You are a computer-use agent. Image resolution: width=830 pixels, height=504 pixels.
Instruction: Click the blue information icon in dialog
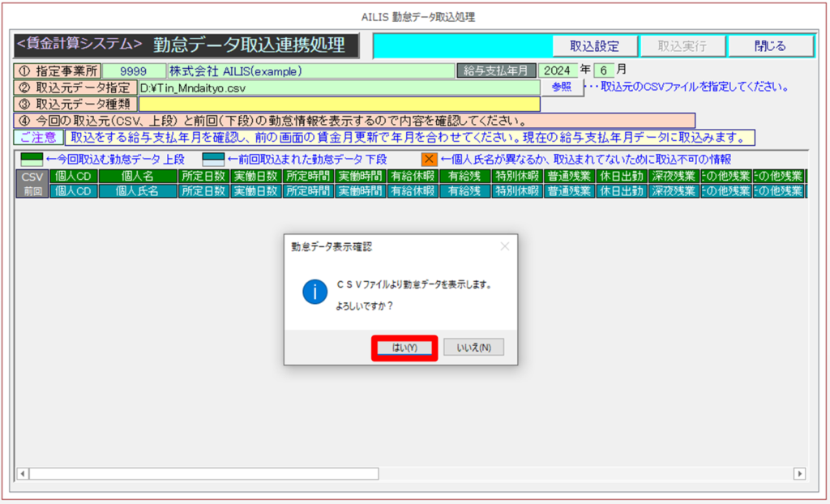(314, 293)
